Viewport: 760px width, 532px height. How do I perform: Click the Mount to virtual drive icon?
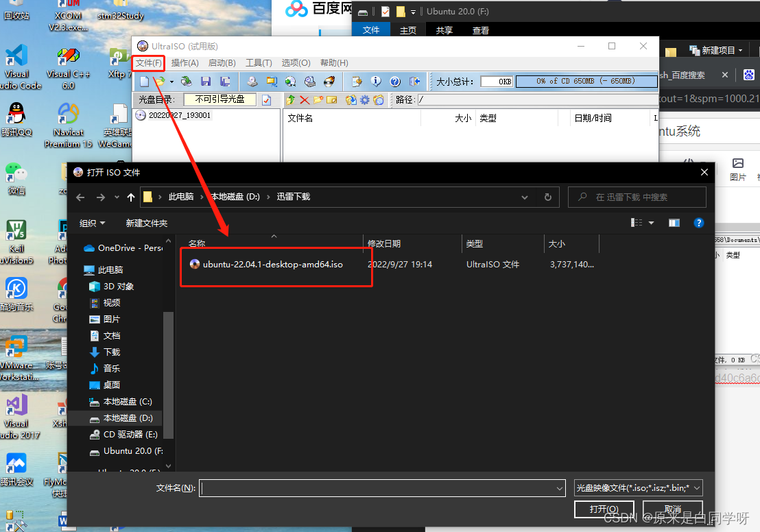pos(310,82)
